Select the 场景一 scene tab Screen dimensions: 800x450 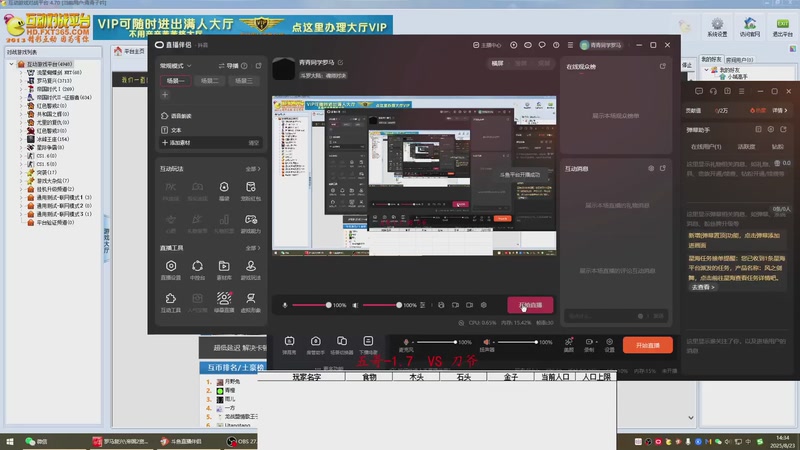coord(176,81)
